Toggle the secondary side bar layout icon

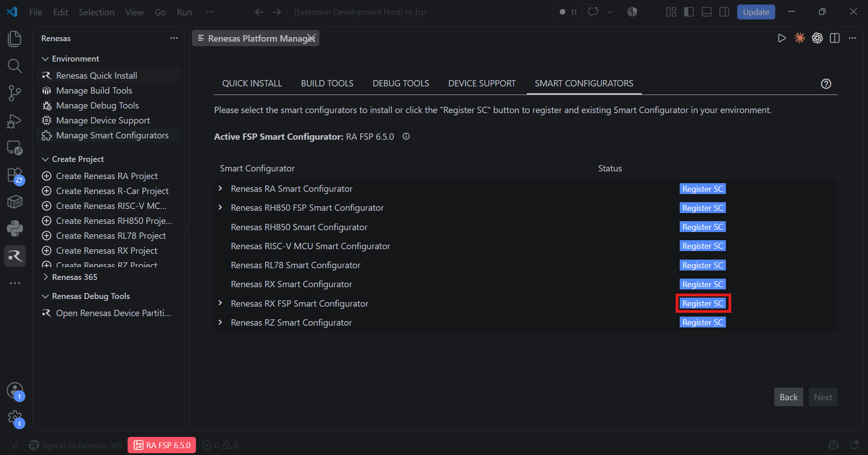click(724, 12)
